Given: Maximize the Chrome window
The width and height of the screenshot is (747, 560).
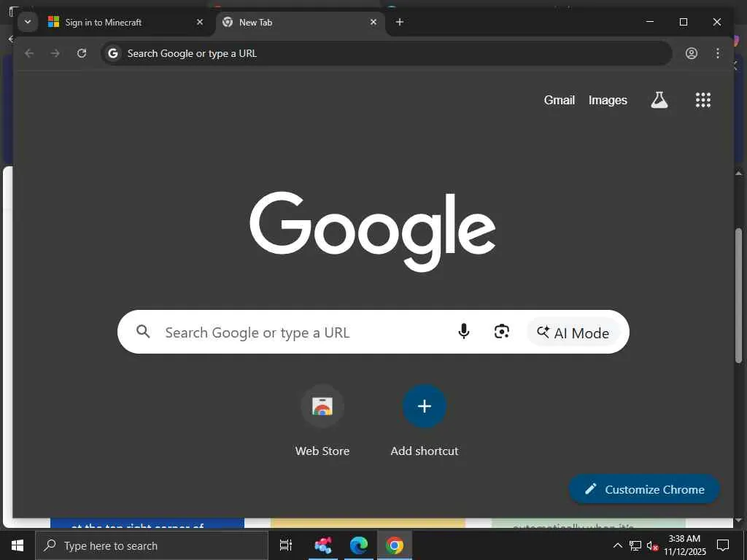Looking at the screenshot, I should coord(683,22).
